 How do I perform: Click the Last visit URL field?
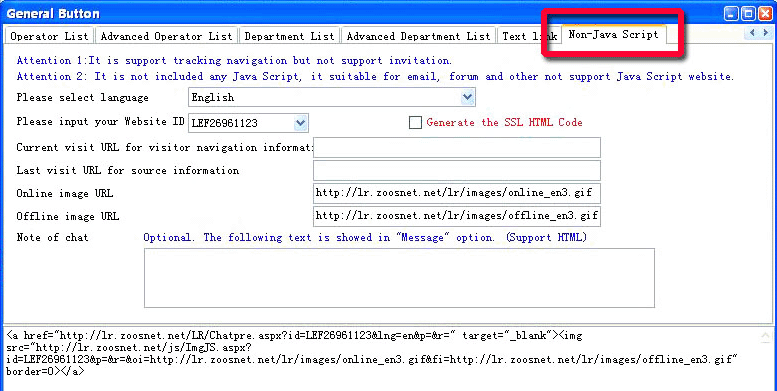[456, 170]
